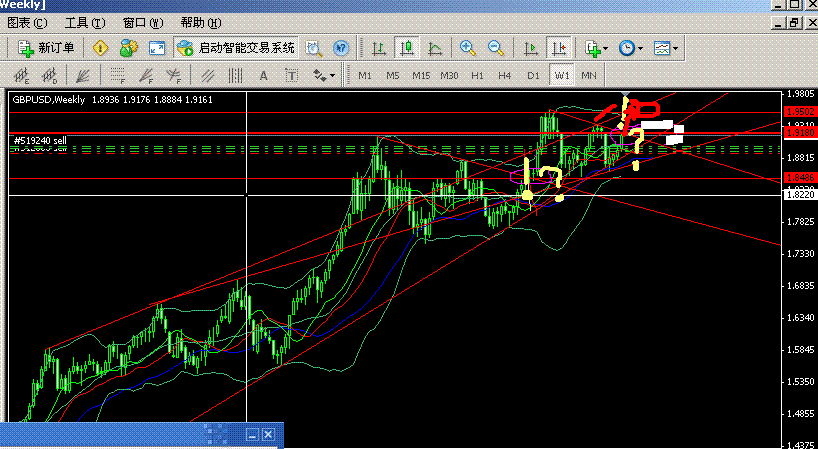This screenshot has width=818, height=449.
Task: Select the text label T tool
Action: pos(292,76)
